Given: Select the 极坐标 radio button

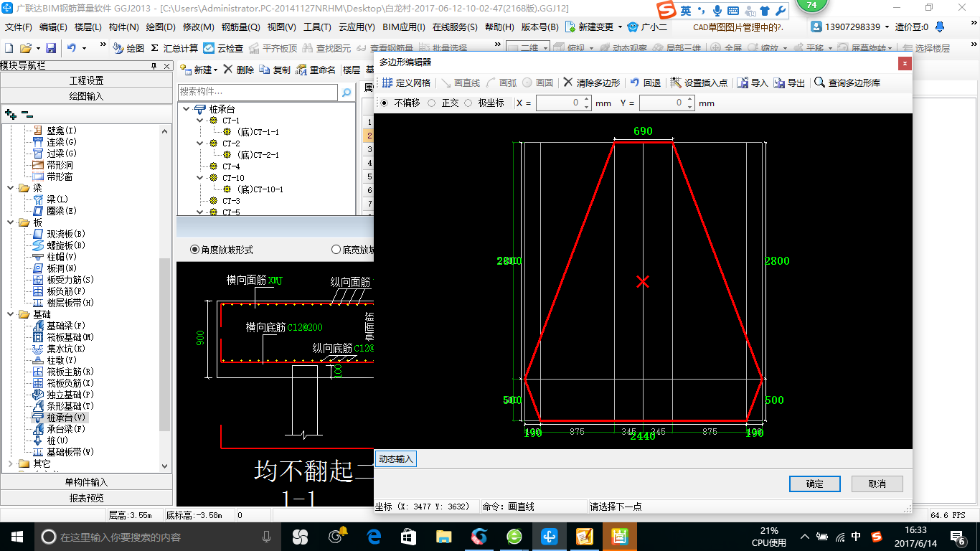Looking at the screenshot, I should tap(468, 103).
